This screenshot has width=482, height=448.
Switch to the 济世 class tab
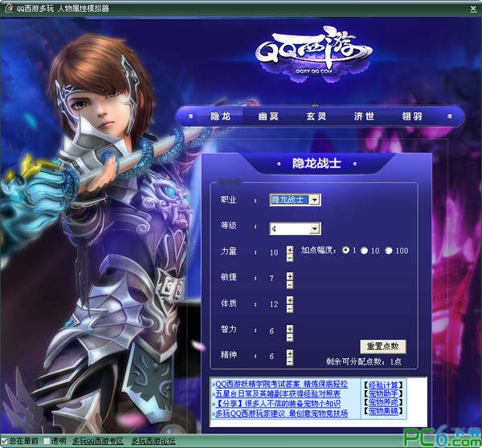point(364,116)
